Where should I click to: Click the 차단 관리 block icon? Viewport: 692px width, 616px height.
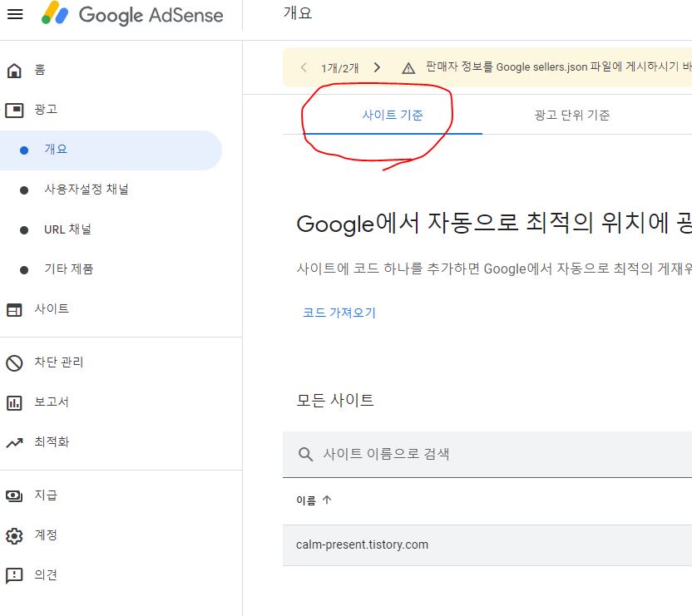(14, 363)
